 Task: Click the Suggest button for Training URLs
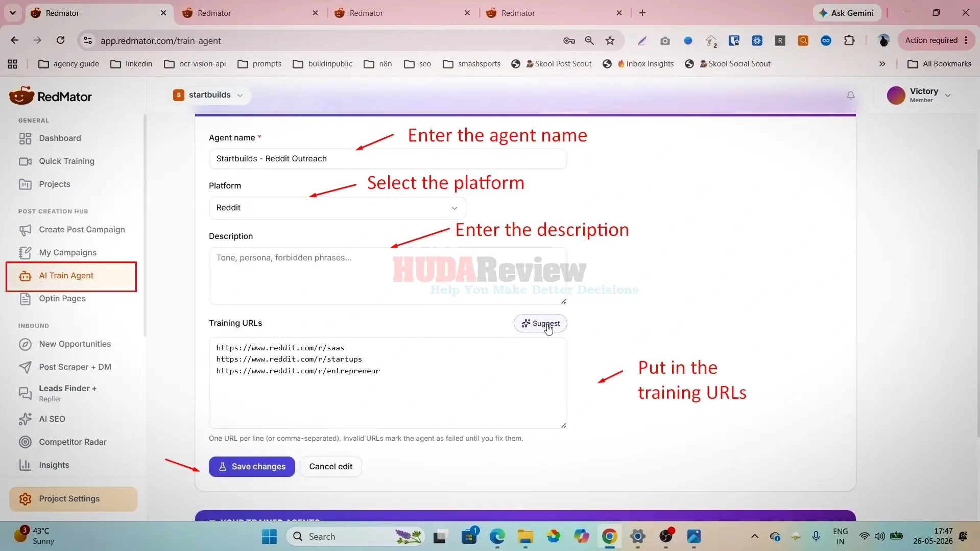pos(540,323)
